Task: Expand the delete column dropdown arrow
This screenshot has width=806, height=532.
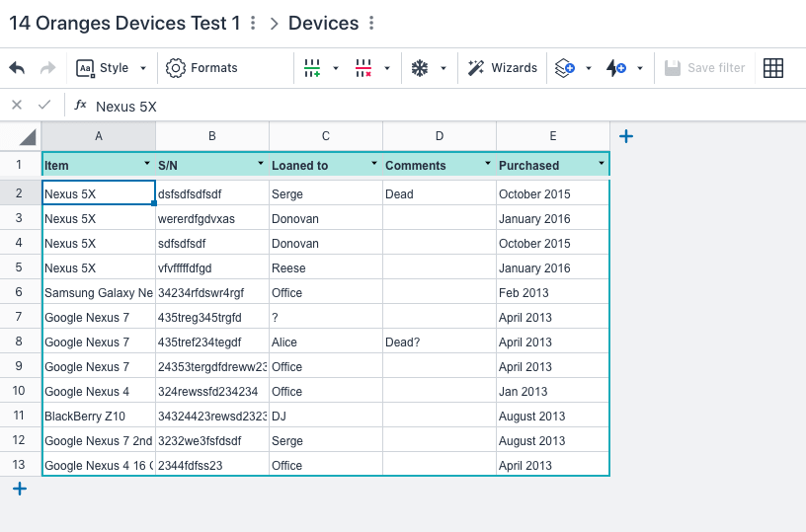Action: point(387,68)
